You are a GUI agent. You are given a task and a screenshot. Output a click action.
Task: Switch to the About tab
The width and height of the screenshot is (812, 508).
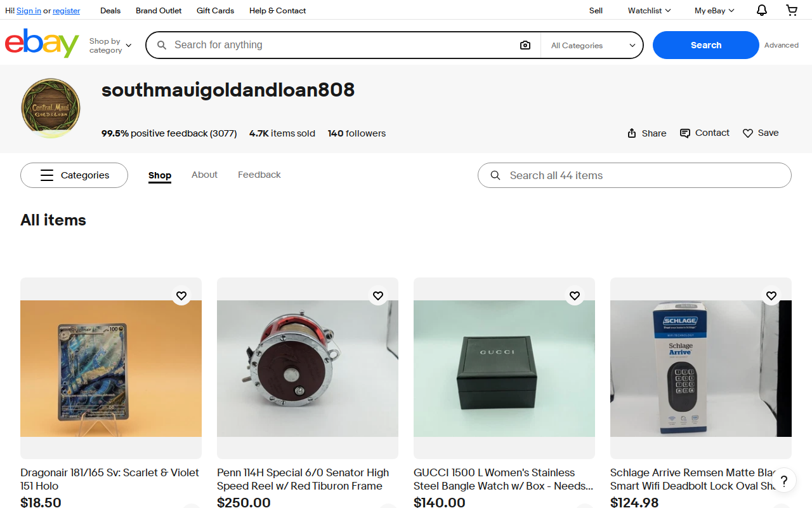tap(204, 175)
